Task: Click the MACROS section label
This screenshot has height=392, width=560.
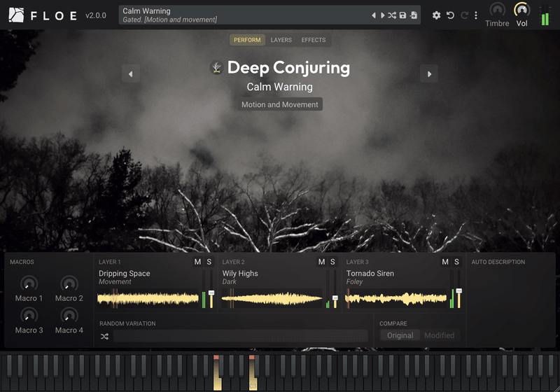Action: pos(22,262)
